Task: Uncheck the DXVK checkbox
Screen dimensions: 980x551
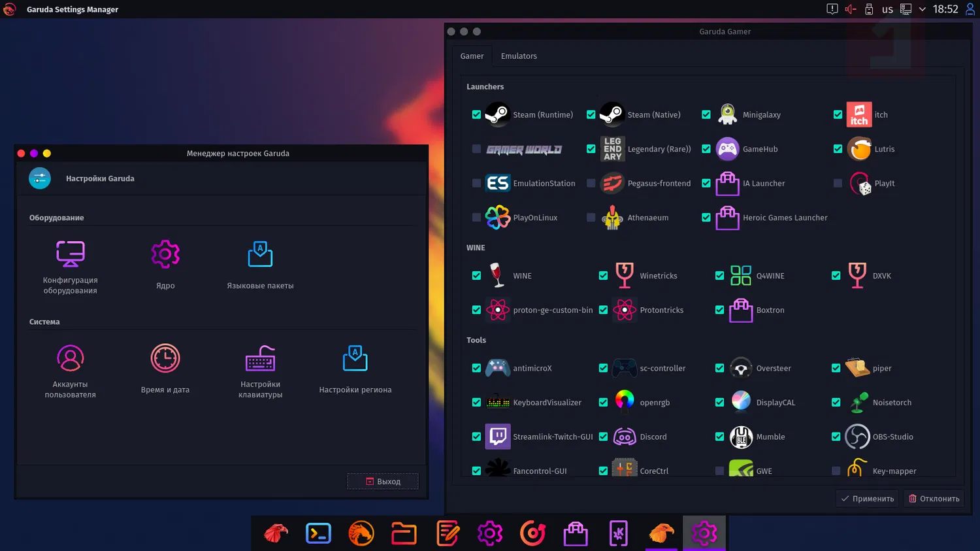Action: click(836, 276)
